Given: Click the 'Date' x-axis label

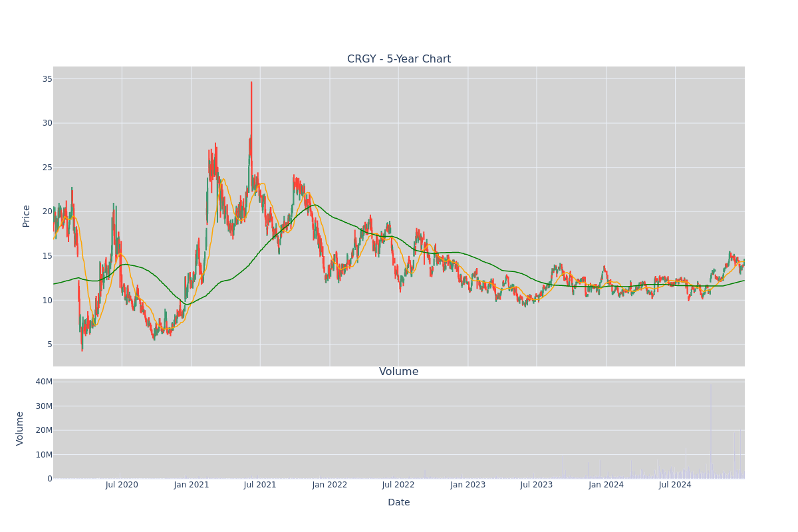Looking at the screenshot, I should 399,503.
